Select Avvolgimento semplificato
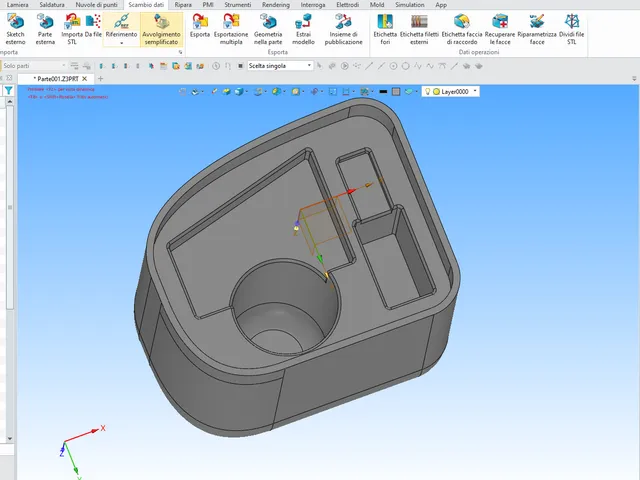 [161, 29]
